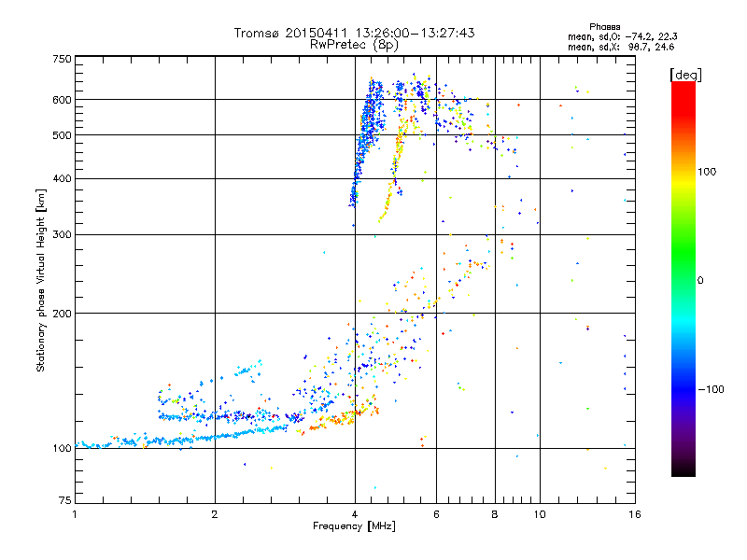Image resolution: width=747 pixels, height=560 pixels.
Task: Click the x-axis tick label '2'
Action: point(215,514)
